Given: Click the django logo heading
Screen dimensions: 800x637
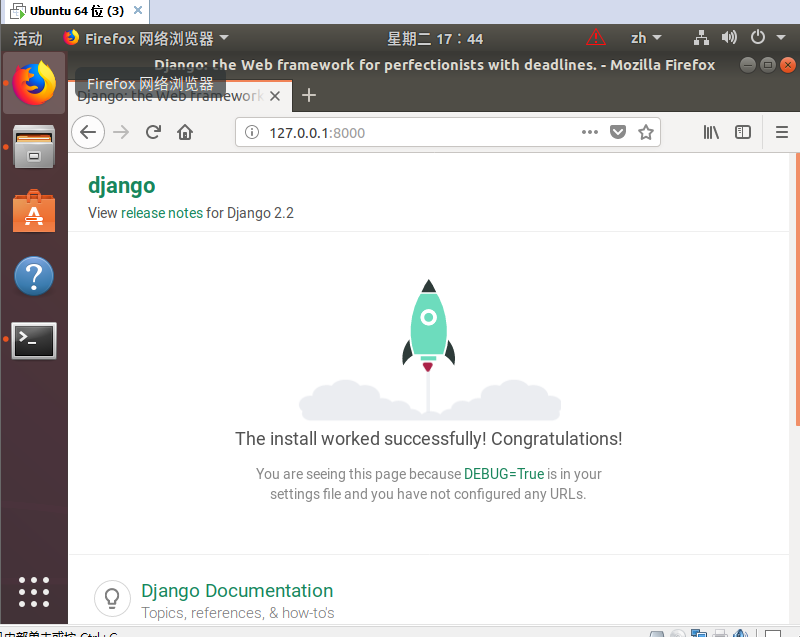Looking at the screenshot, I should coord(121,186).
